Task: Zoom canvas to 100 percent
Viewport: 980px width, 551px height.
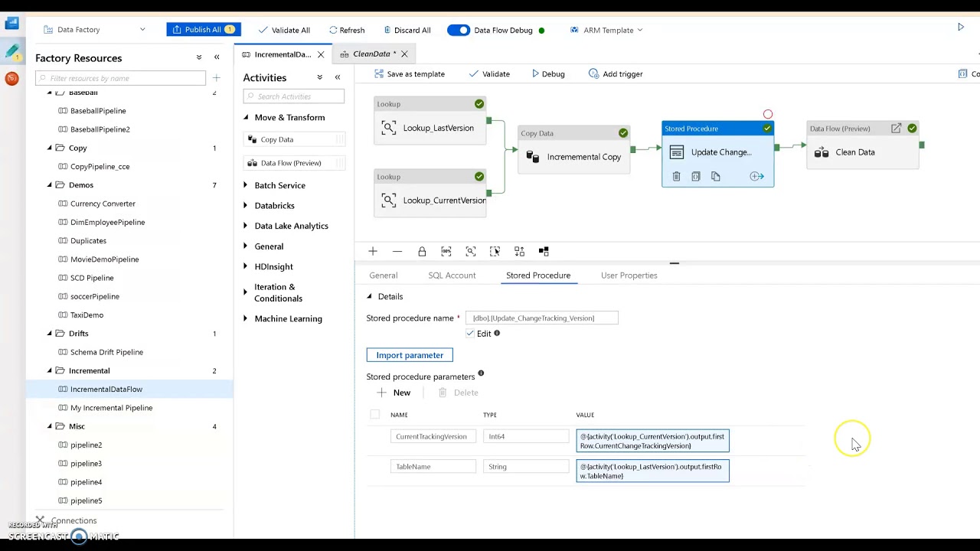Action: click(x=446, y=251)
